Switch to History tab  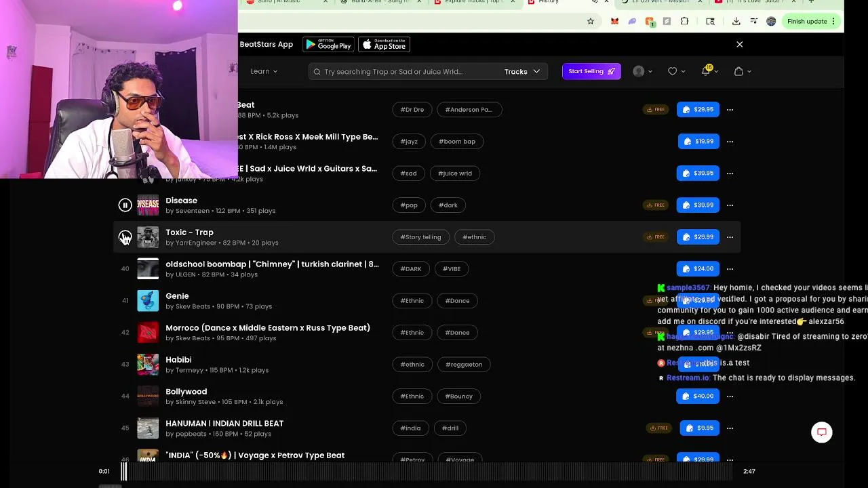tap(566, 2)
